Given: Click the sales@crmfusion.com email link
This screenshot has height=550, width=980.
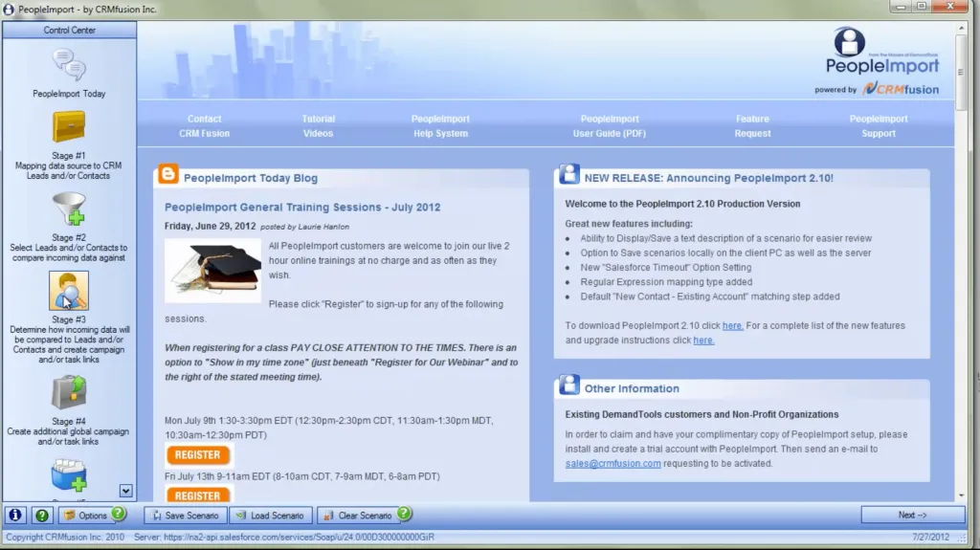Looking at the screenshot, I should [x=613, y=463].
